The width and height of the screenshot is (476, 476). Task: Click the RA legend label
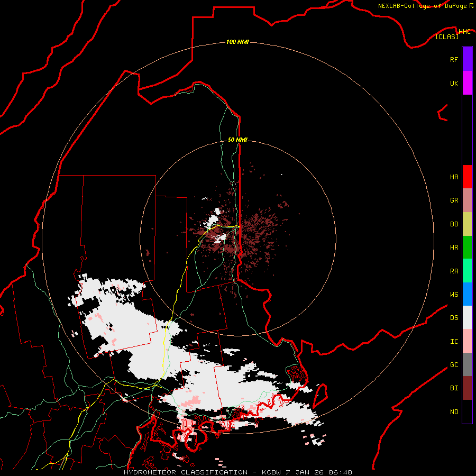pos(454,271)
